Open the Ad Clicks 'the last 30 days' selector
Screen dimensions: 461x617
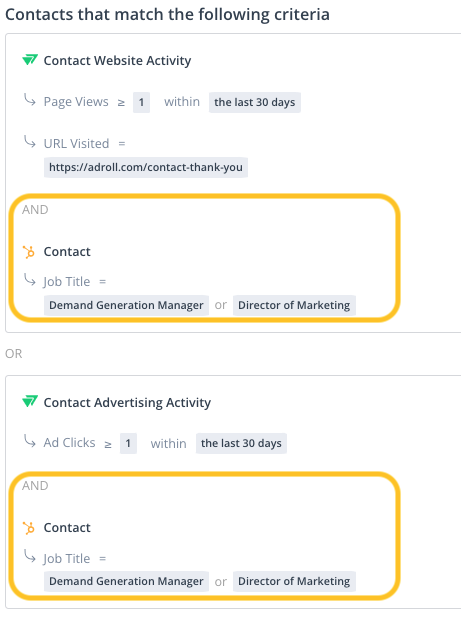click(242, 443)
